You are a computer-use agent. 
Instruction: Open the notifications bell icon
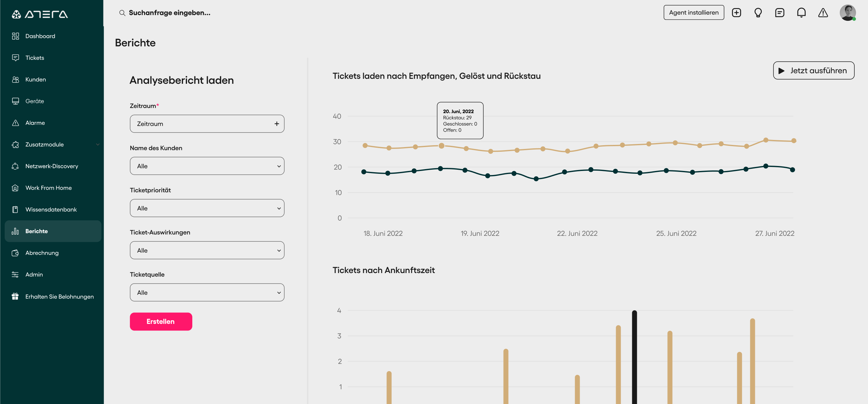tap(801, 12)
